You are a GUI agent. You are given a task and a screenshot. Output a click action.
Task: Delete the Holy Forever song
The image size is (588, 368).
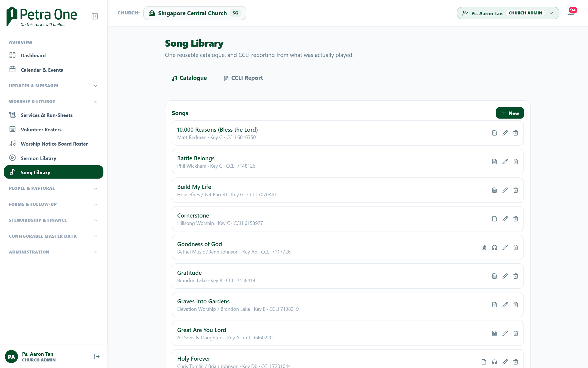[x=516, y=362]
